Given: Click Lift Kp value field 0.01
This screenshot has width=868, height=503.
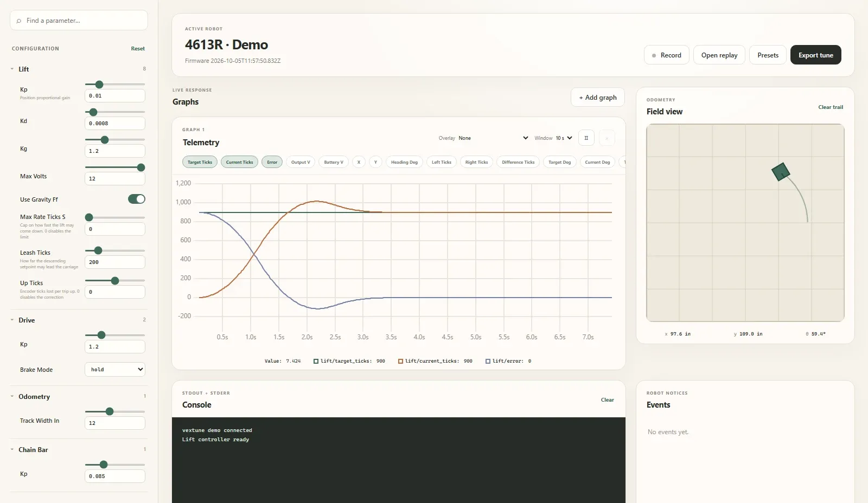Looking at the screenshot, I should (115, 96).
